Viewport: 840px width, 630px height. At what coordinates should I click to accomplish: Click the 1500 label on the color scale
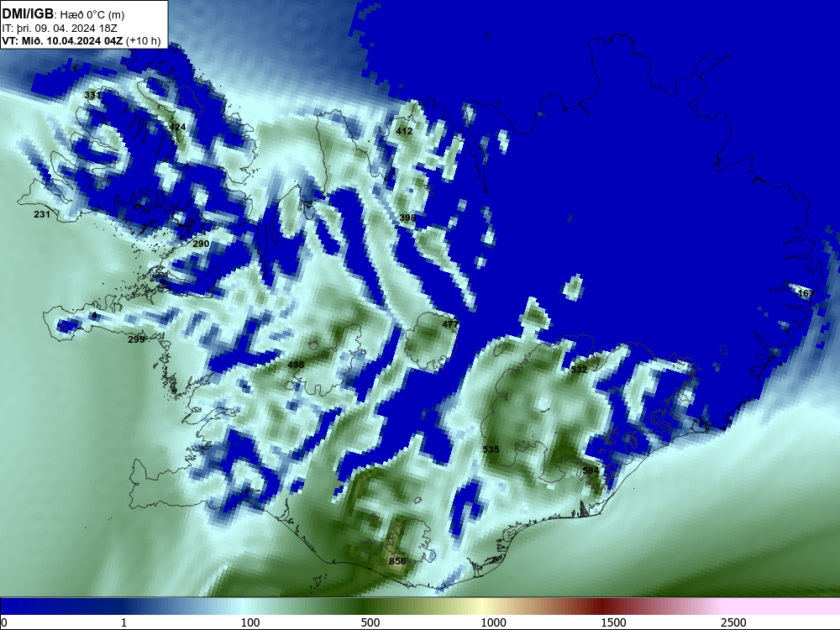613,622
